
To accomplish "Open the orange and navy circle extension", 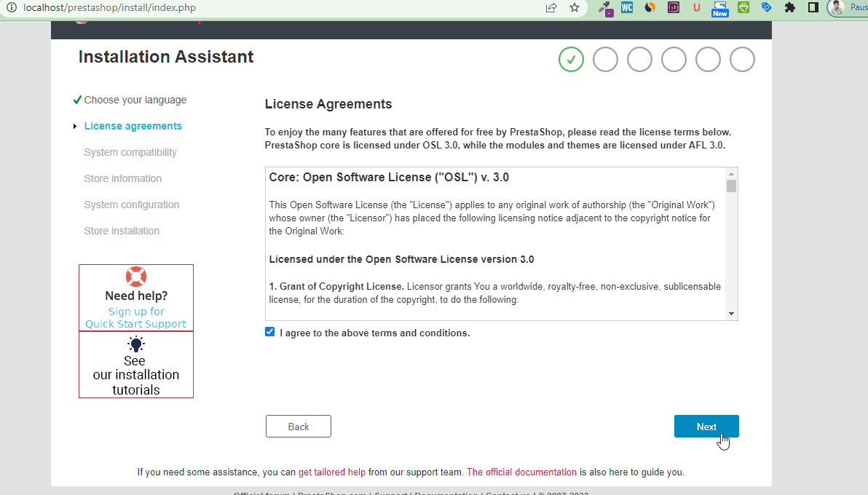I will pos(650,8).
